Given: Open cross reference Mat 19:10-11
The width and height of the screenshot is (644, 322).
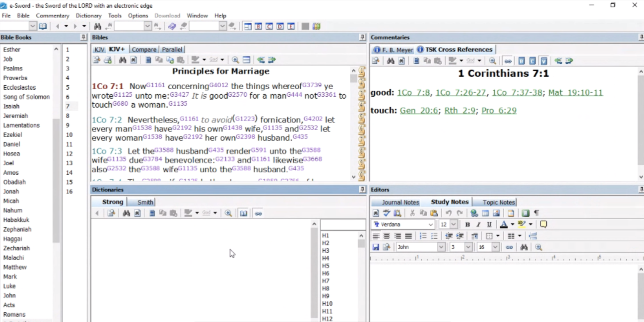Looking at the screenshot, I should pos(575,92).
